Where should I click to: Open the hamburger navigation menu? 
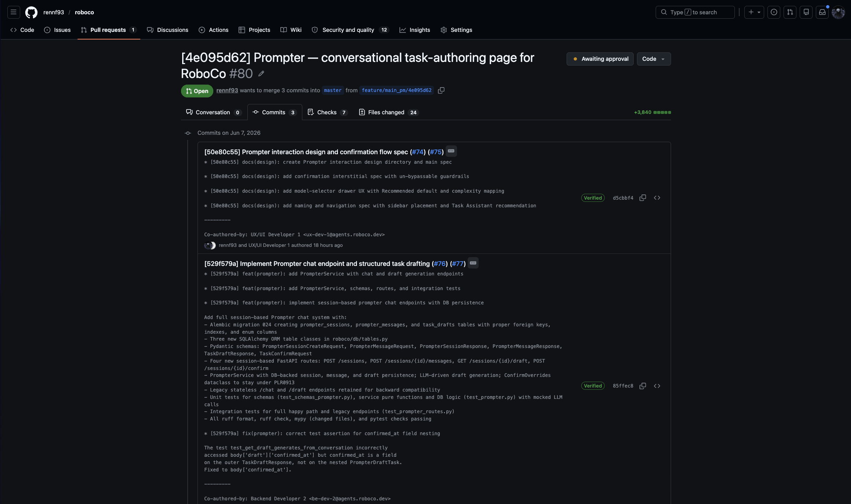(x=14, y=12)
